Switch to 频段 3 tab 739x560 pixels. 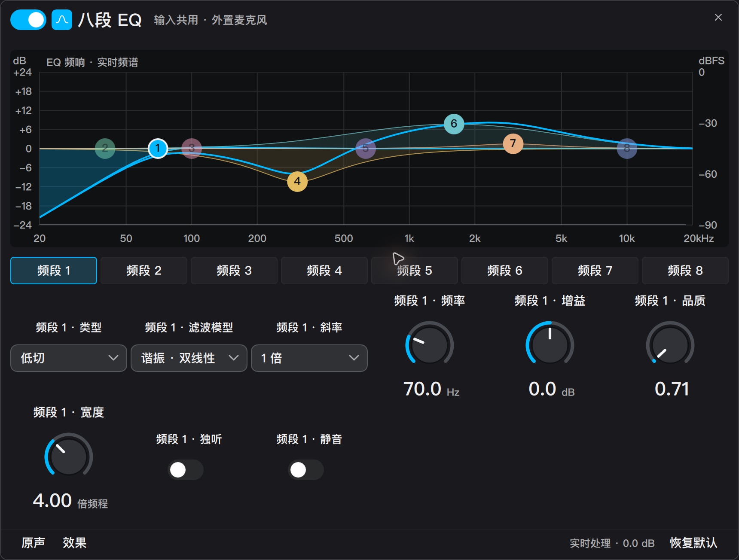pos(234,271)
